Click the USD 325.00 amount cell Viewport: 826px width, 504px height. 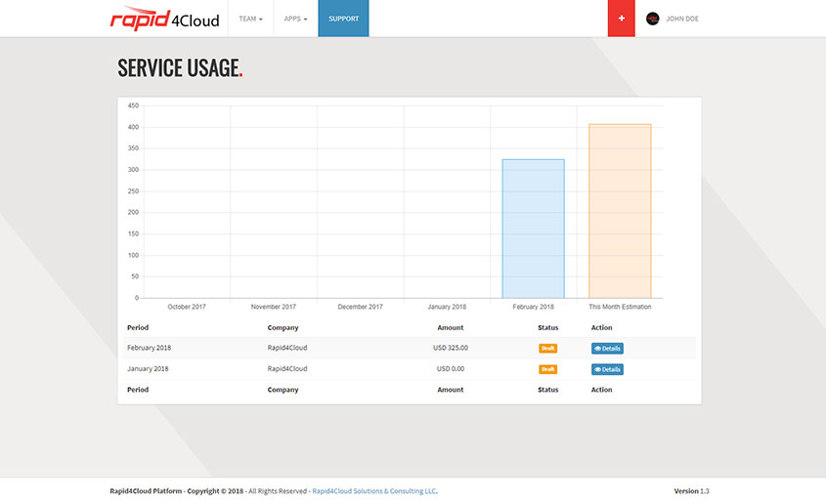(451, 348)
